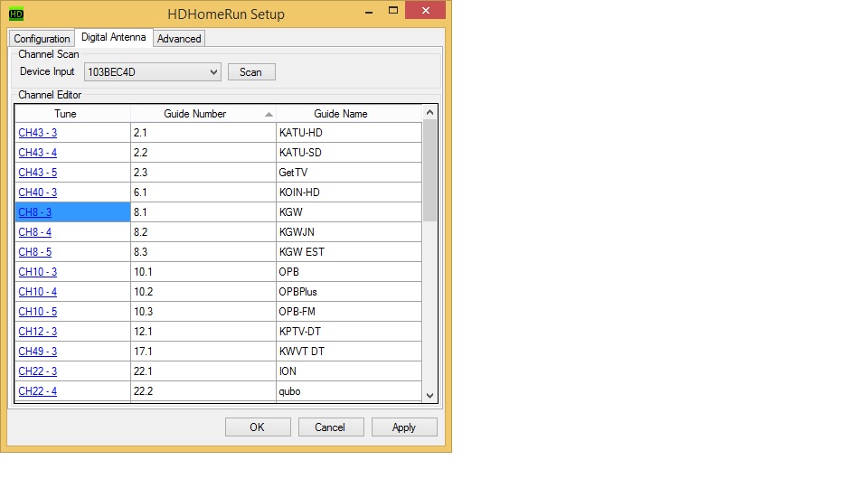Open tune link CH10 - 5
Screen dimensions: 868x488
[x=38, y=312]
